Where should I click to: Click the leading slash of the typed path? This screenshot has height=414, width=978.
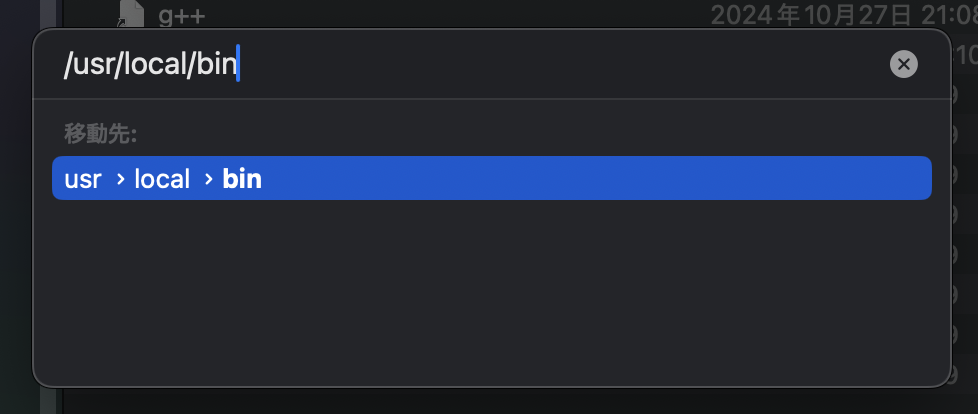[68, 64]
